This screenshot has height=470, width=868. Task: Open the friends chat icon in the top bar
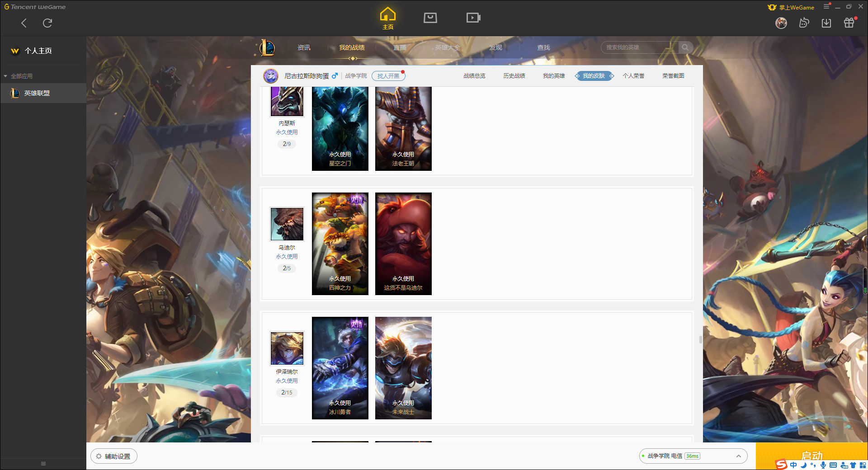[x=804, y=23]
